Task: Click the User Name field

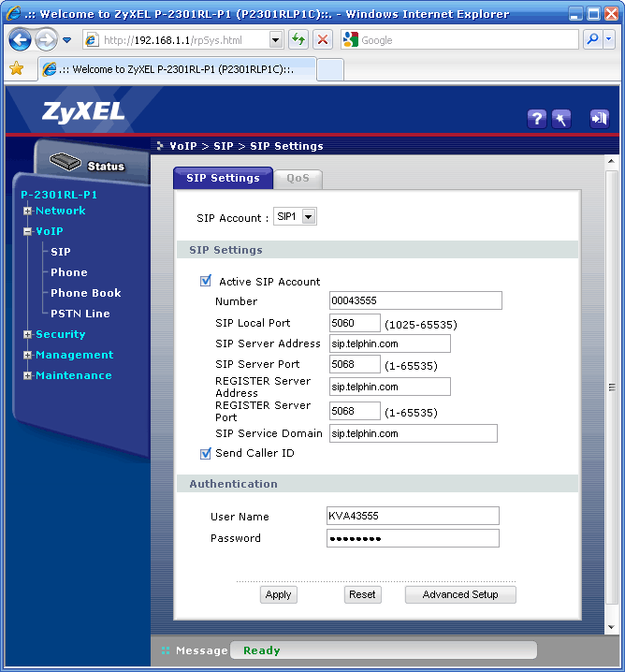Action: 413,516
